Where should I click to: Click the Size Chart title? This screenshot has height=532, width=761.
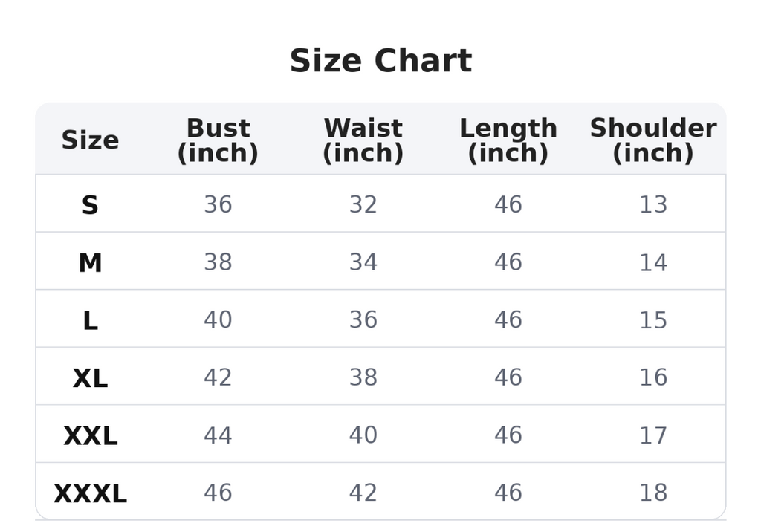380,61
